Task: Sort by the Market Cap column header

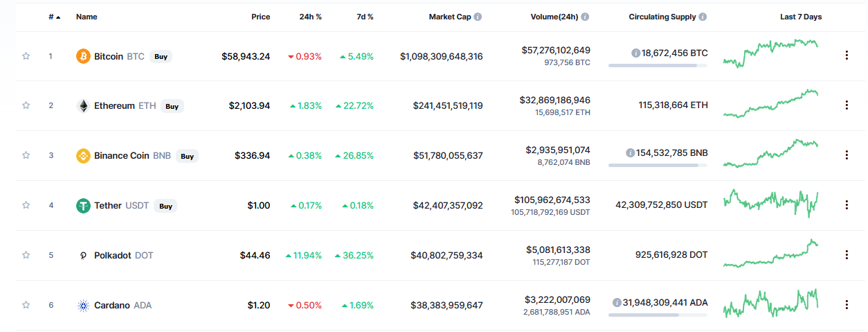Action: coord(451,17)
